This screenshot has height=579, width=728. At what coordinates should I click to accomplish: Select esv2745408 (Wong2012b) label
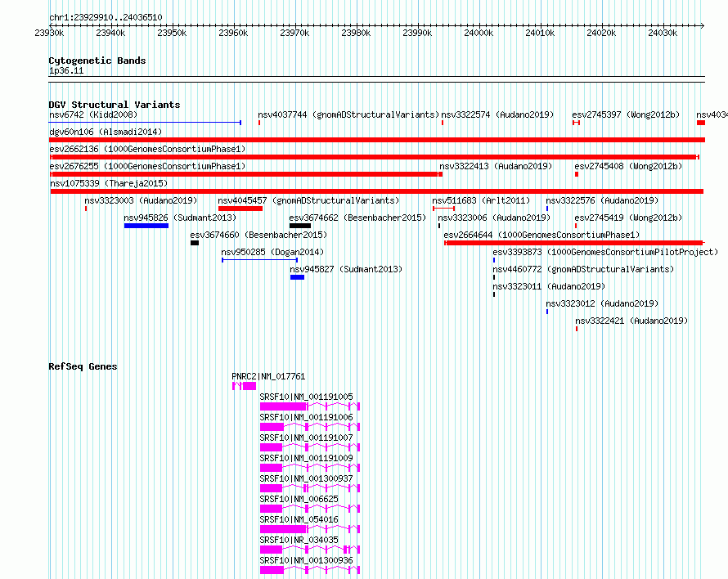(628, 166)
